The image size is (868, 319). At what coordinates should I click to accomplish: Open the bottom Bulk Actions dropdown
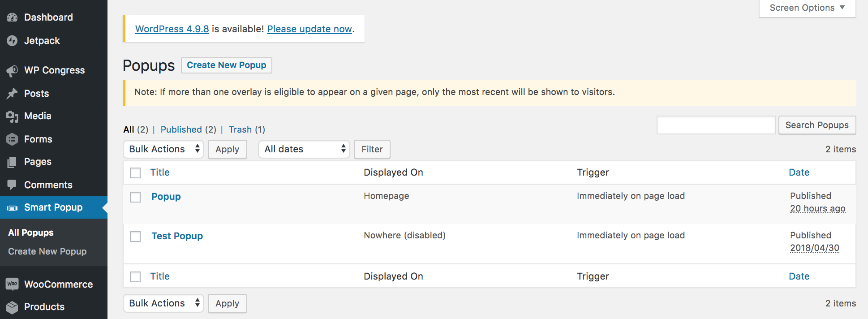[163, 303]
